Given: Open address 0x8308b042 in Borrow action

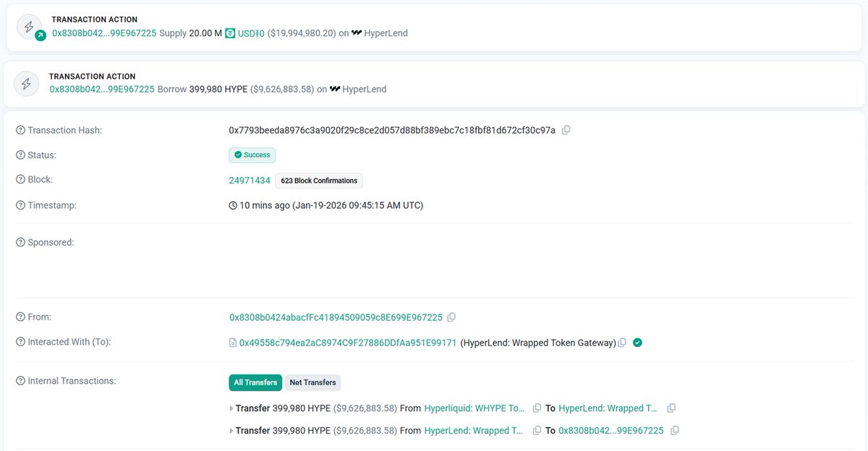Looking at the screenshot, I should tap(102, 89).
